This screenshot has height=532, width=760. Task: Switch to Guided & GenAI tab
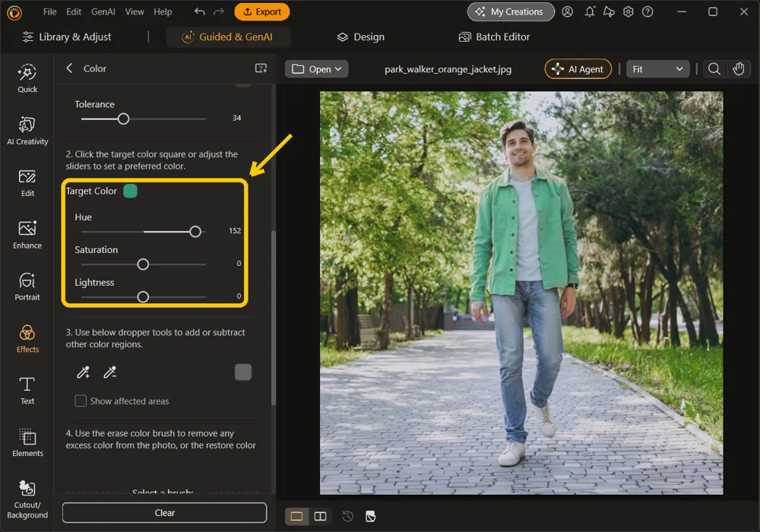tap(228, 36)
